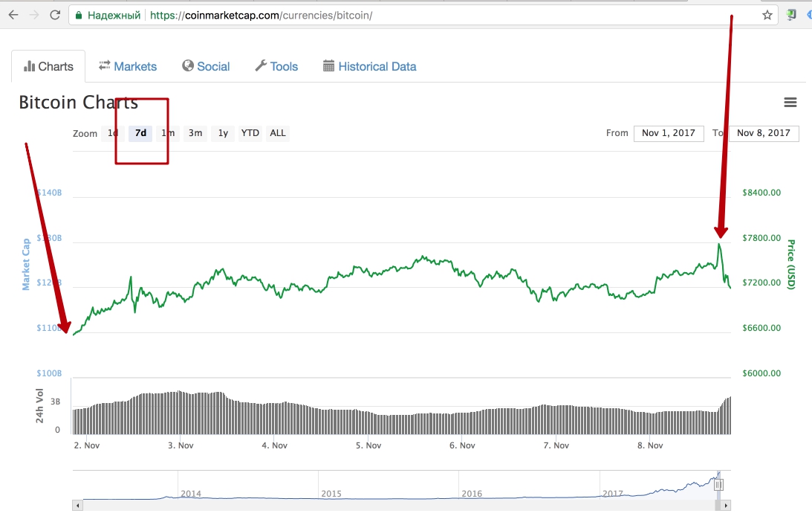Image resolution: width=812 pixels, height=522 pixels.
Task: Click the $6000.00 price axis label
Action: (761, 373)
